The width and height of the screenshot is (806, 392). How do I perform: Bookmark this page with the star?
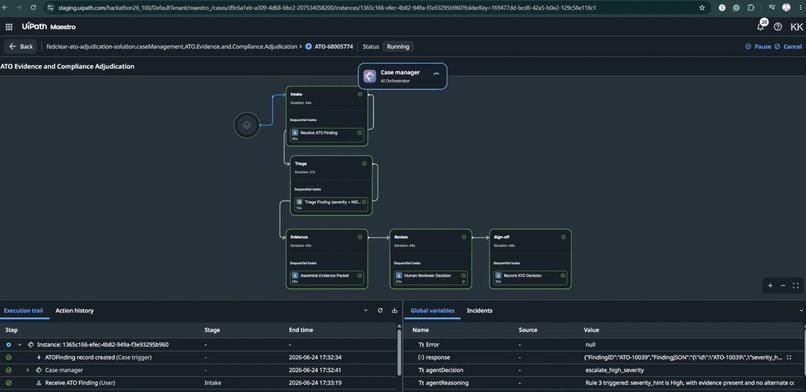(702, 8)
